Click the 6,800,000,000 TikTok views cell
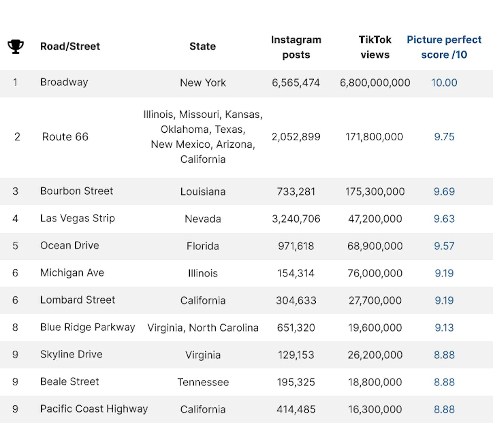 click(375, 83)
